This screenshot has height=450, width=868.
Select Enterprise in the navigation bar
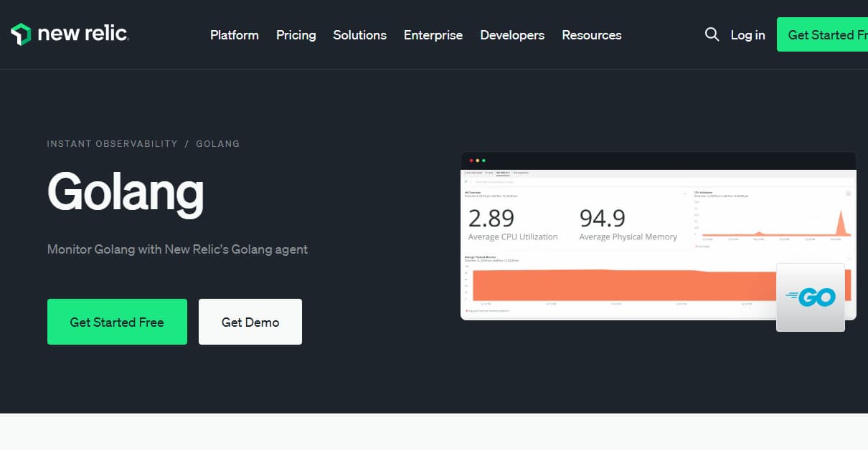coord(433,34)
